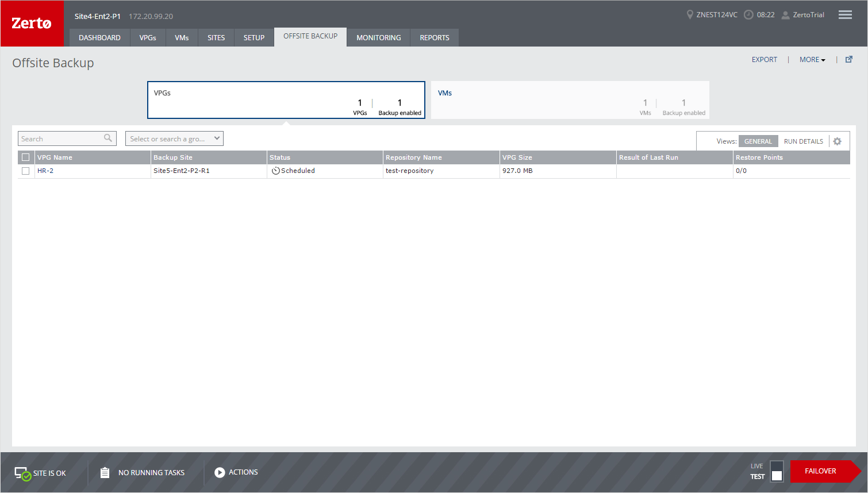The image size is (868, 493).
Task: Sort by VPG Size column header
Action: tap(558, 157)
